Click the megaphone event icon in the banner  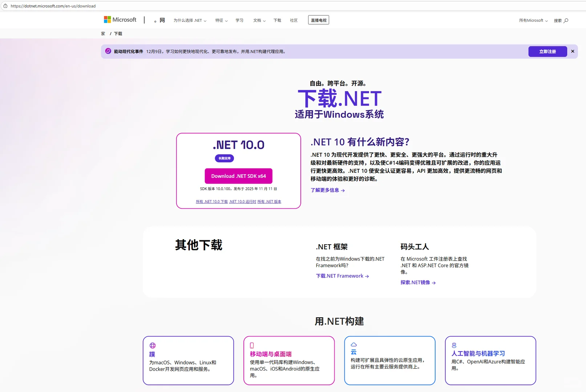[108, 51]
